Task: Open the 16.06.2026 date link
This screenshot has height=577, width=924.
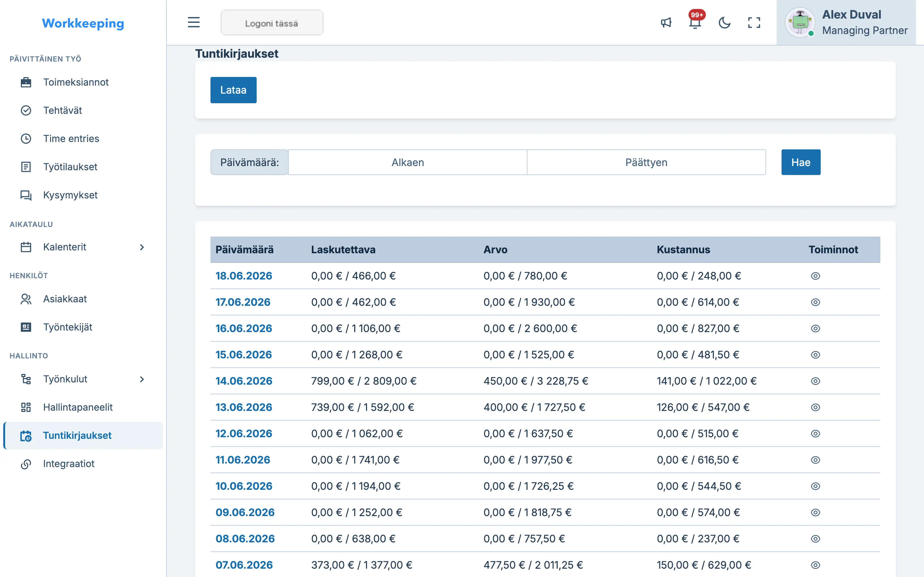Action: [244, 328]
